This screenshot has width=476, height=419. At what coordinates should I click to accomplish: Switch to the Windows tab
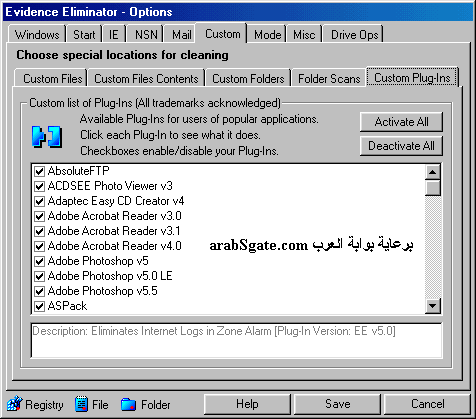(37, 34)
